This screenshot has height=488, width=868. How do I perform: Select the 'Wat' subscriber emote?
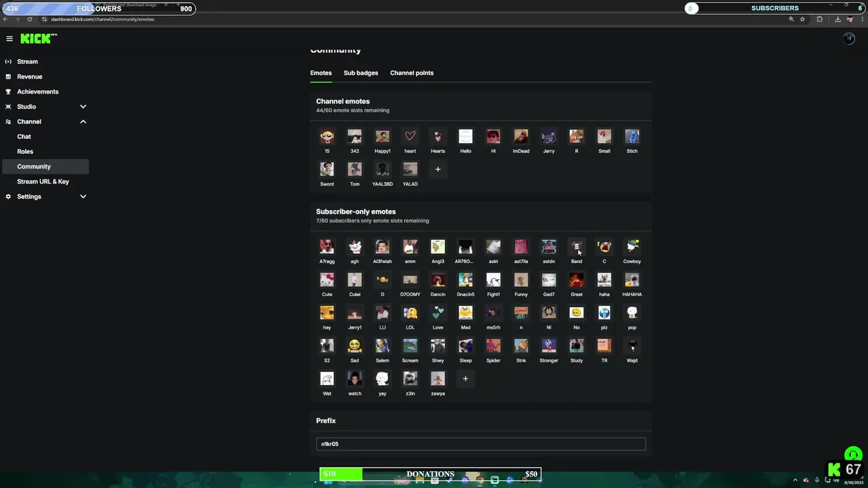[x=327, y=379]
